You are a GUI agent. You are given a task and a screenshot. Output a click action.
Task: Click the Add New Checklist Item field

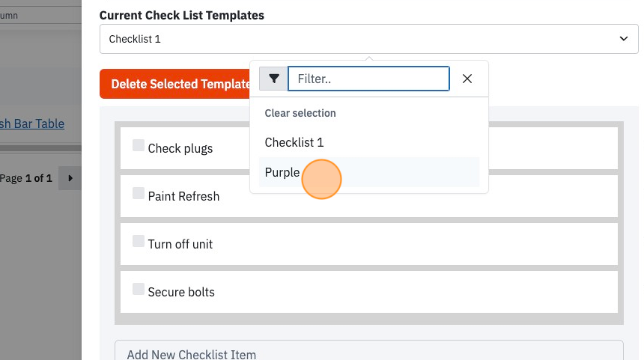coord(369,350)
